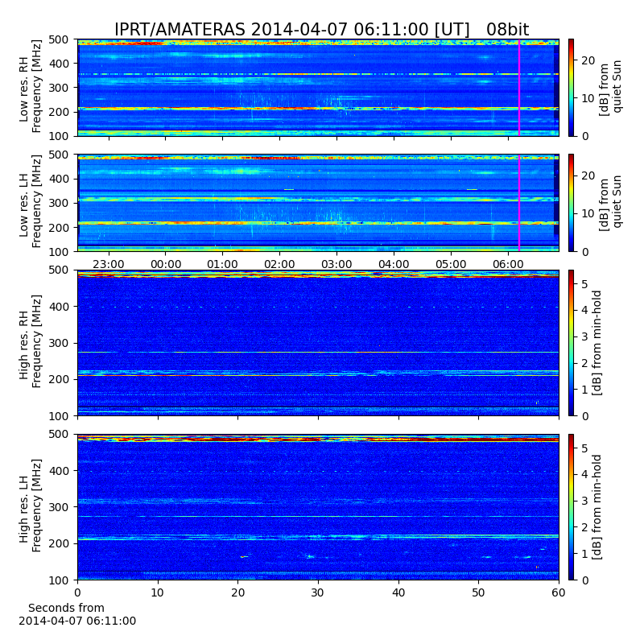Click the 'Low res. LH' y-axis label
This screenshot has width=644, height=644.
[x=31, y=203]
